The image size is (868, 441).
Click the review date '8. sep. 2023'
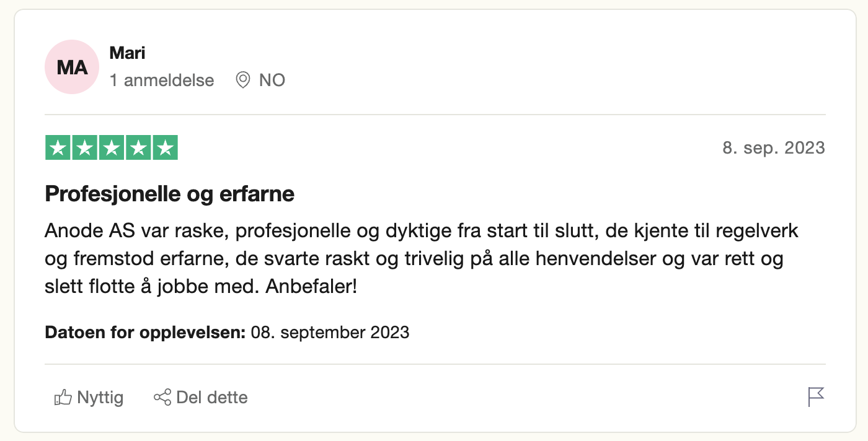point(774,148)
